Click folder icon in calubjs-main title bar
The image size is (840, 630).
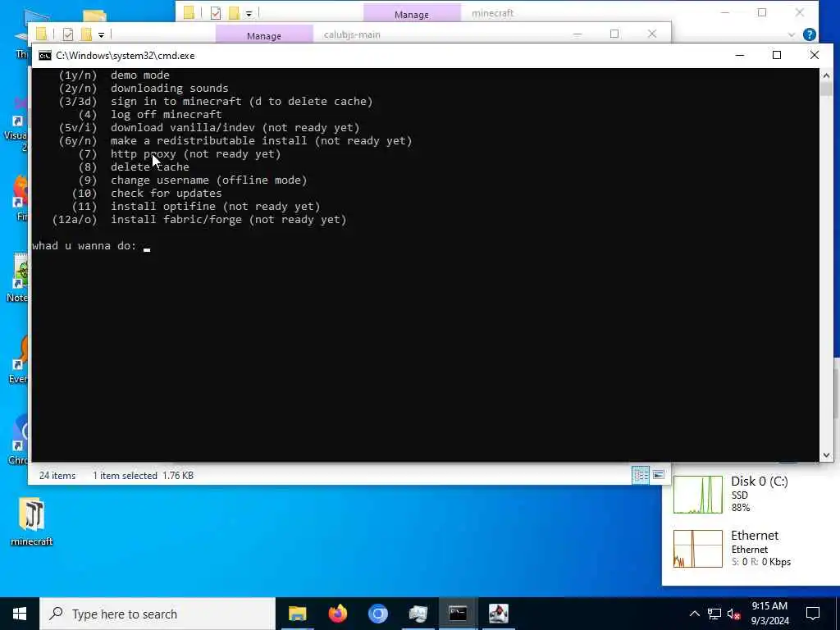42,34
